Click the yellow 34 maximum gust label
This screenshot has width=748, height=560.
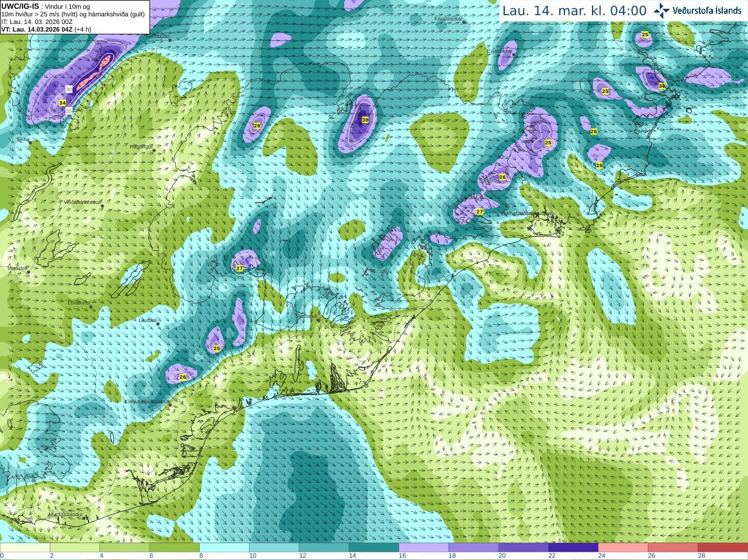63,103
